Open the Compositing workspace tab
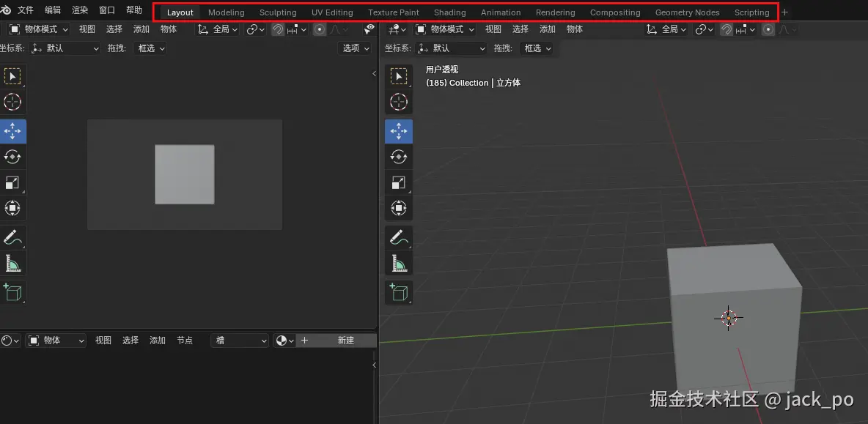The image size is (868, 424). (x=615, y=12)
